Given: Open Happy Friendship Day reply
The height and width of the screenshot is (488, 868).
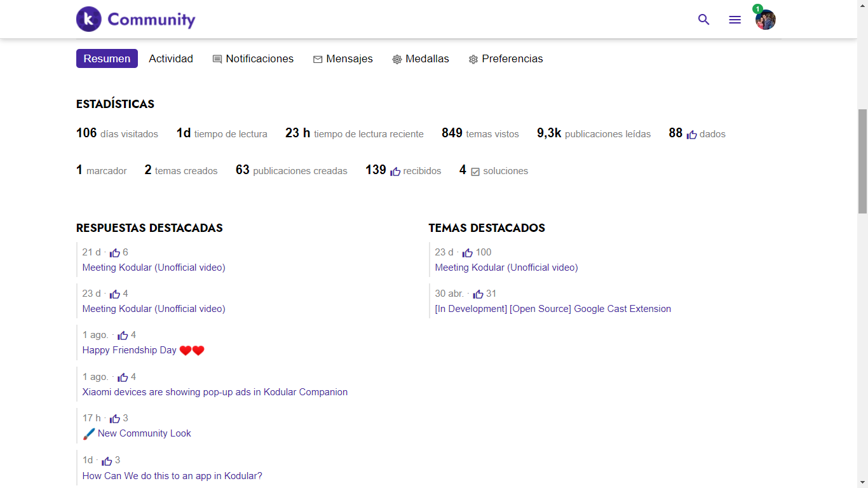Looking at the screenshot, I should coord(130,350).
